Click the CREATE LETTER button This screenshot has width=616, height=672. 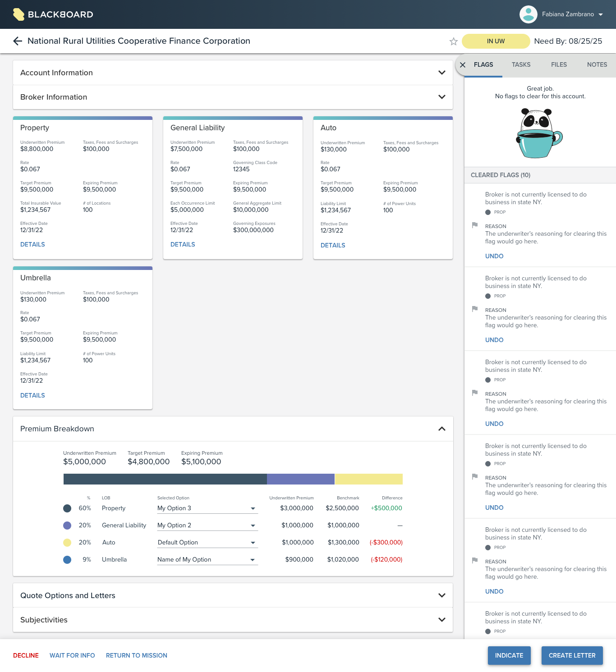[572, 655]
